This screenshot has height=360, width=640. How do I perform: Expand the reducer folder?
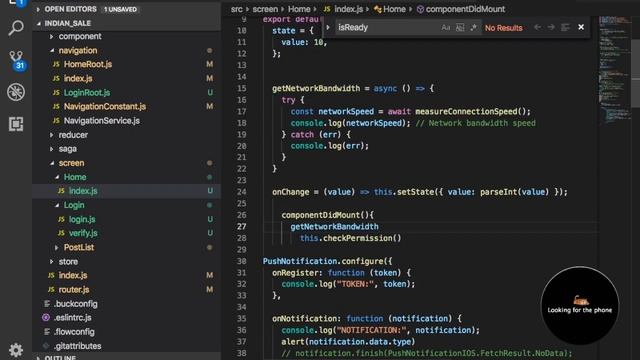pos(51,135)
